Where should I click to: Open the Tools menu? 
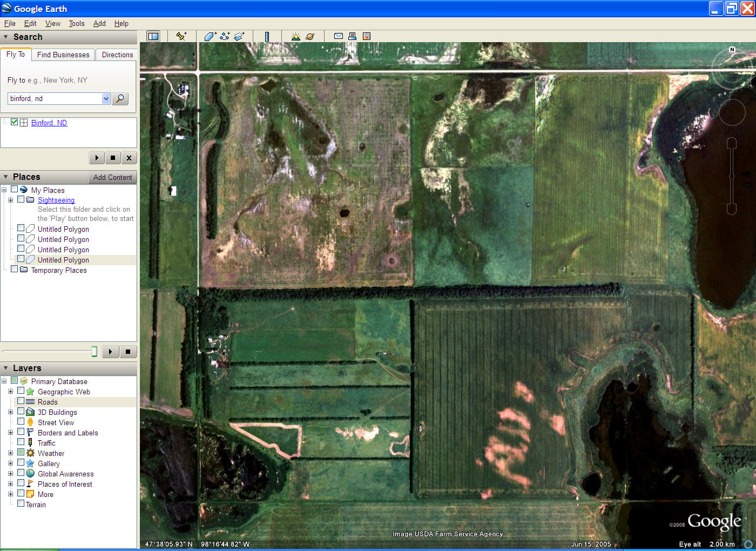coord(77,23)
